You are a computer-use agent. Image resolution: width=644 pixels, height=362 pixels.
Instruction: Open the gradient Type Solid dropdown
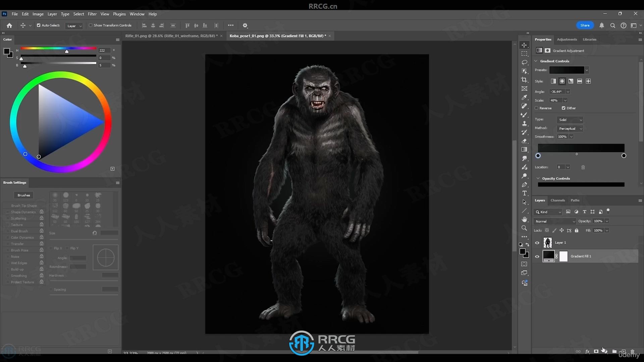570,120
